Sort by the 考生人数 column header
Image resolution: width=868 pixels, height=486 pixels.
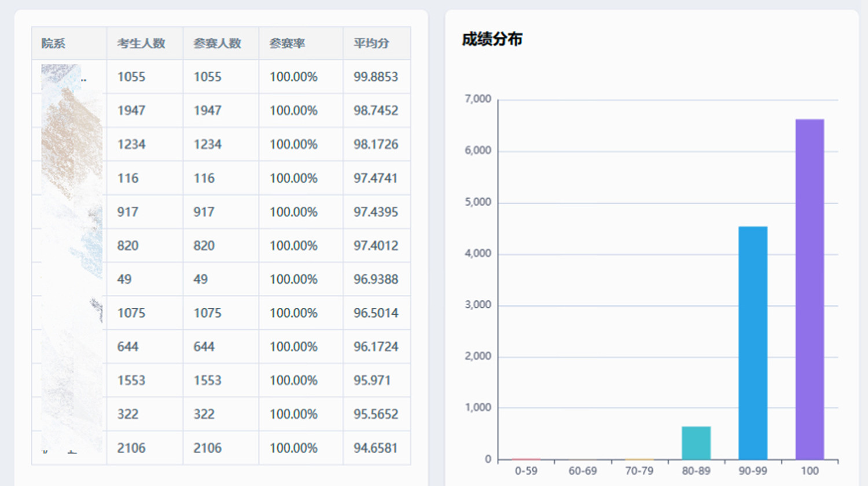tap(141, 43)
